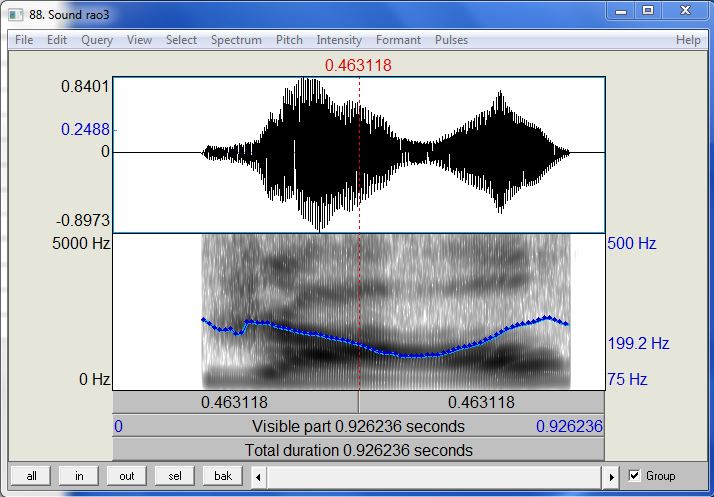Image resolution: width=714 pixels, height=497 pixels.
Task: Click the 'bak' zoom button
Action: click(x=223, y=476)
